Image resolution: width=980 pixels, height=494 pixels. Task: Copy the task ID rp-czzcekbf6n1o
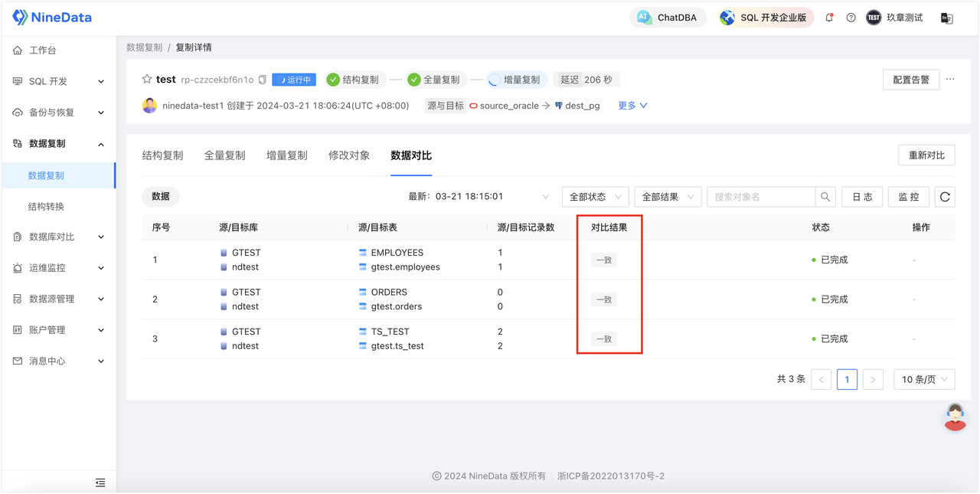pos(263,79)
